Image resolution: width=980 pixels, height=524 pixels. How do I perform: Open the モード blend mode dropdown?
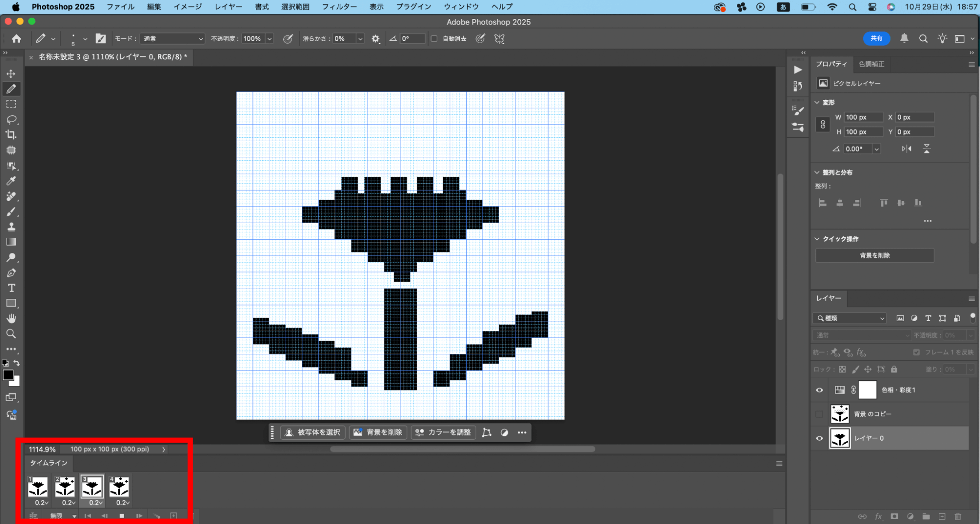[x=172, y=39]
